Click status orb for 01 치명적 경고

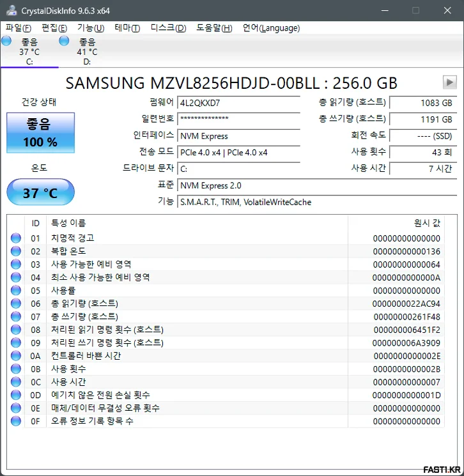16,238
